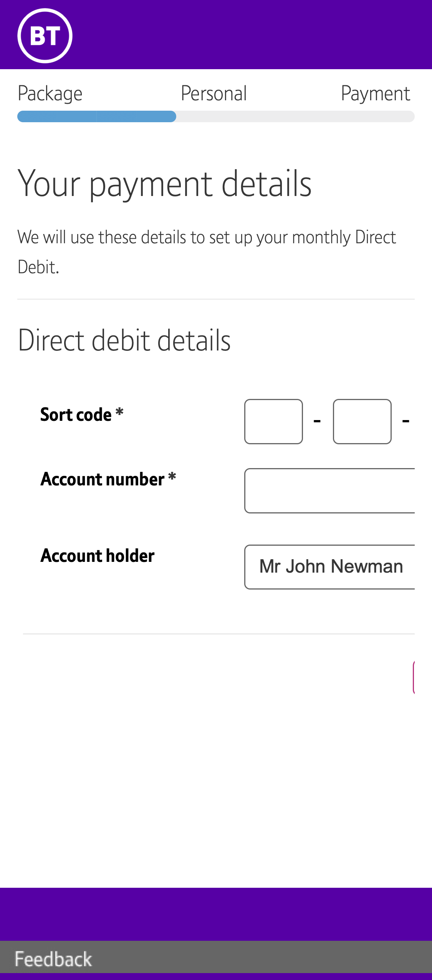Select the Payment step

375,93
